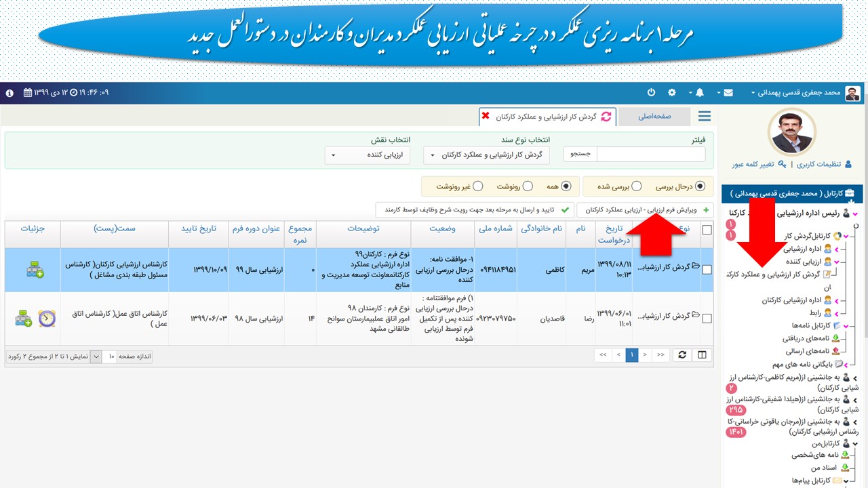The width and height of the screenshot is (868, 488).
Task: Open the settings gear icon in header
Action: coord(672,92)
